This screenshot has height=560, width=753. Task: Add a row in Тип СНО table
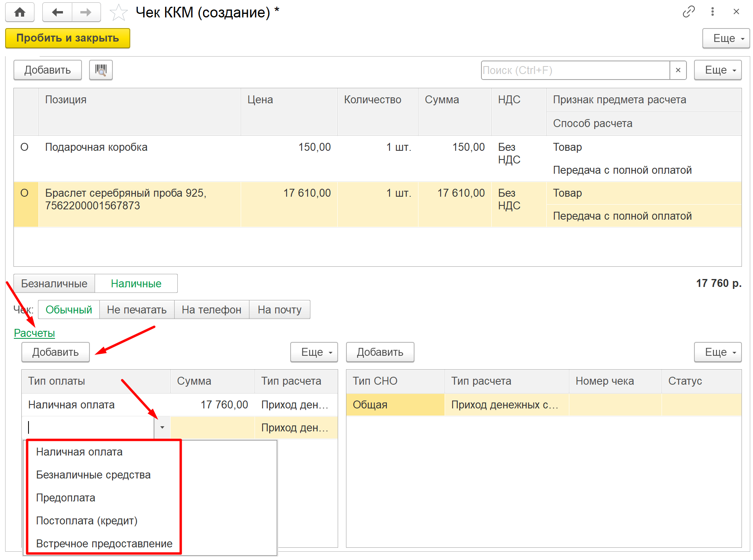click(x=380, y=352)
